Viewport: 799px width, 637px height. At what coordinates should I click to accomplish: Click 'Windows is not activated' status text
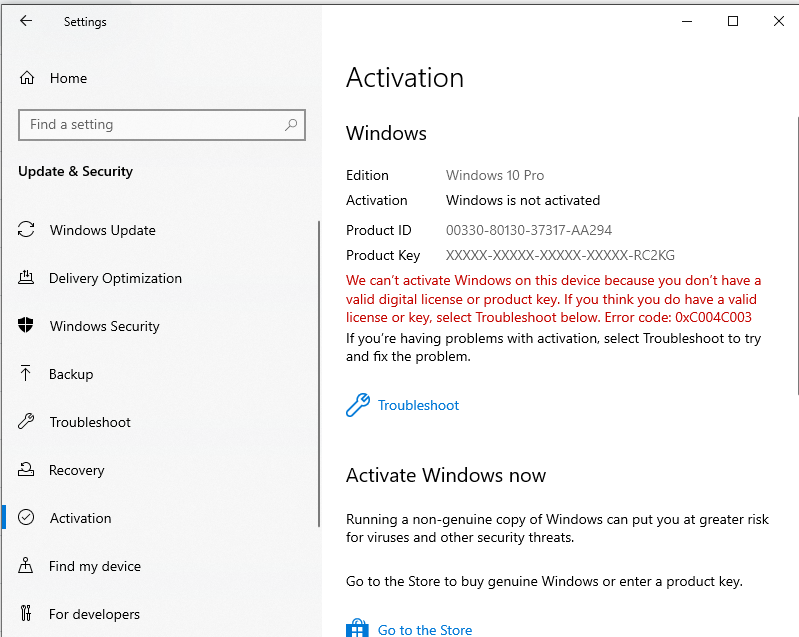pos(523,200)
